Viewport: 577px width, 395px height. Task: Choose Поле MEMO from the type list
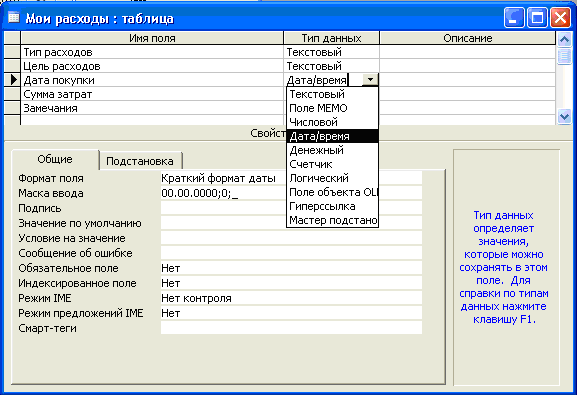coord(332,108)
